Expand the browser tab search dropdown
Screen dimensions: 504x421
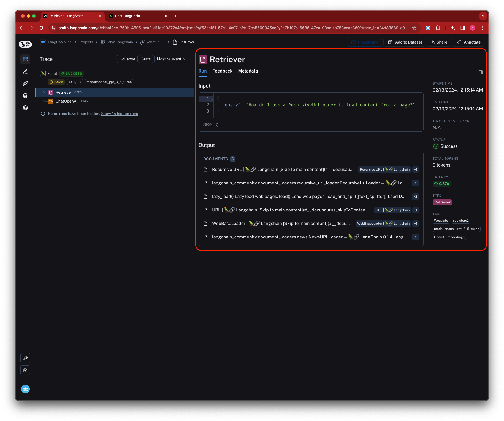[483, 16]
